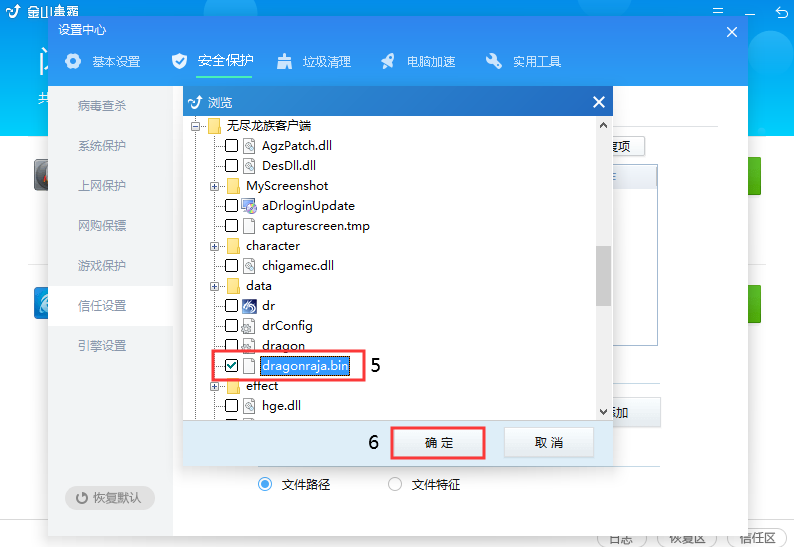Open 垃圾清理 via its broom icon

point(285,61)
